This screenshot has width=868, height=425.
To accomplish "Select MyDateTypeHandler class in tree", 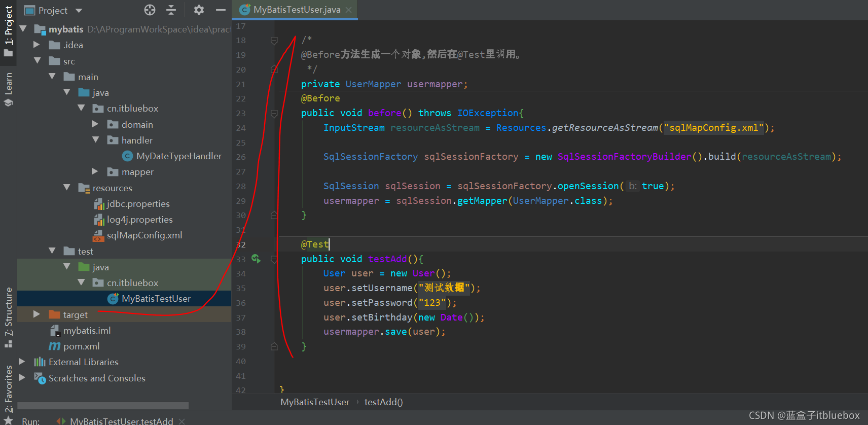I will pyautogui.click(x=178, y=156).
